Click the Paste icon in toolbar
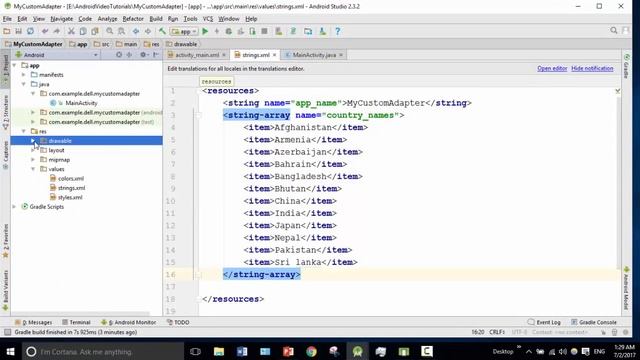 pyautogui.click(x=95, y=31)
